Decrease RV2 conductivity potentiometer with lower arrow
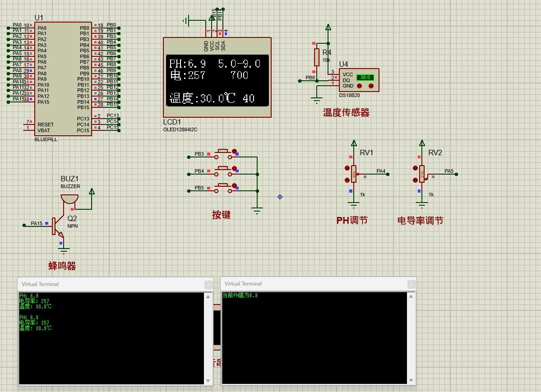The image size is (541, 392). [x=415, y=180]
